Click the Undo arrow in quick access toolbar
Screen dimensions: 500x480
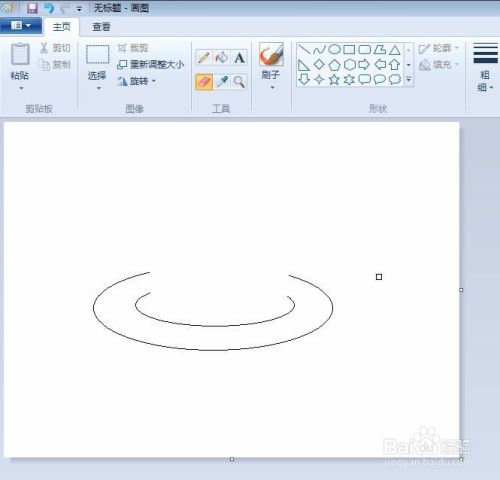49,8
